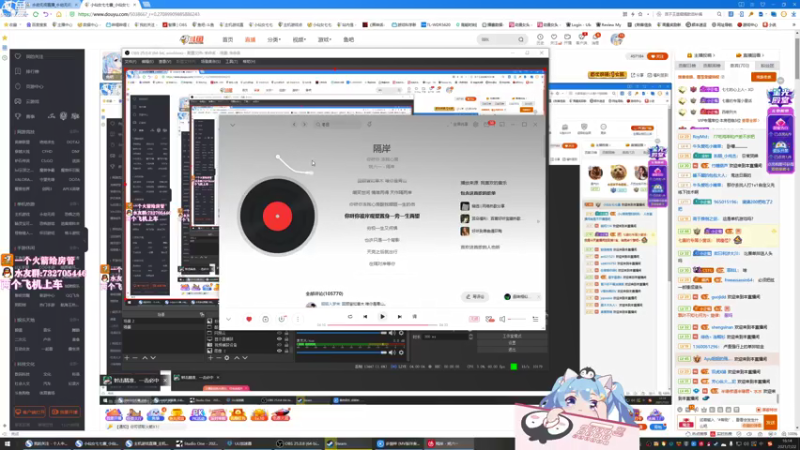Click the write comment button in the music player

click(475, 297)
